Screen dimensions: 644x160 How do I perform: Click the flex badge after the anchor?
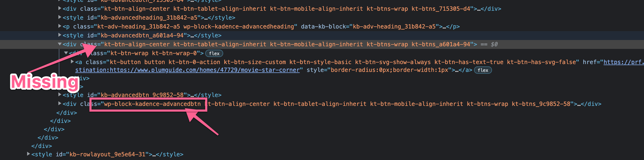coord(483,70)
